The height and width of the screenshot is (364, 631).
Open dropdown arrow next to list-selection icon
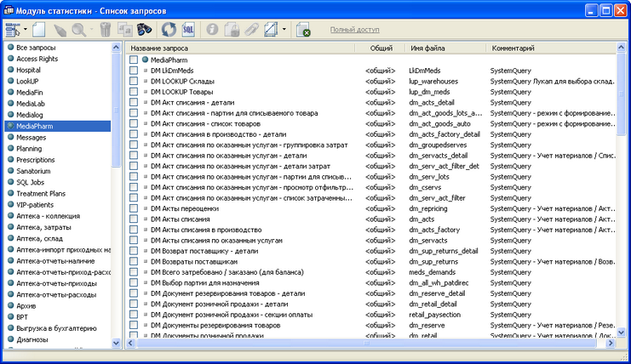[26, 29]
